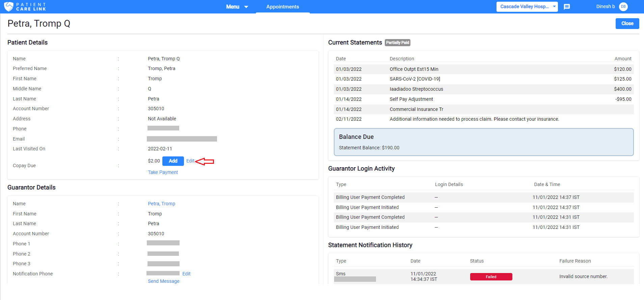Image resolution: width=644 pixels, height=300 pixels.
Task: Edit the copay due amount
Action: point(190,161)
